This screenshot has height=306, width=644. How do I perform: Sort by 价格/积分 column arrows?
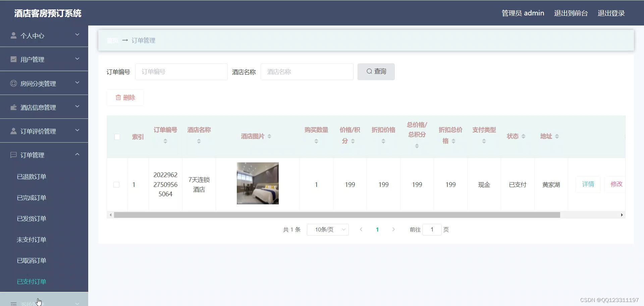pos(353,141)
